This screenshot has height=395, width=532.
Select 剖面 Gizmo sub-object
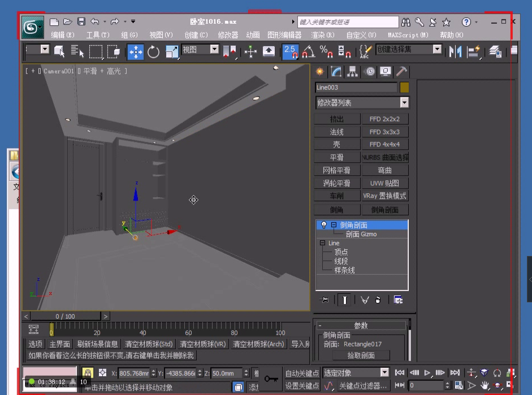click(361, 234)
